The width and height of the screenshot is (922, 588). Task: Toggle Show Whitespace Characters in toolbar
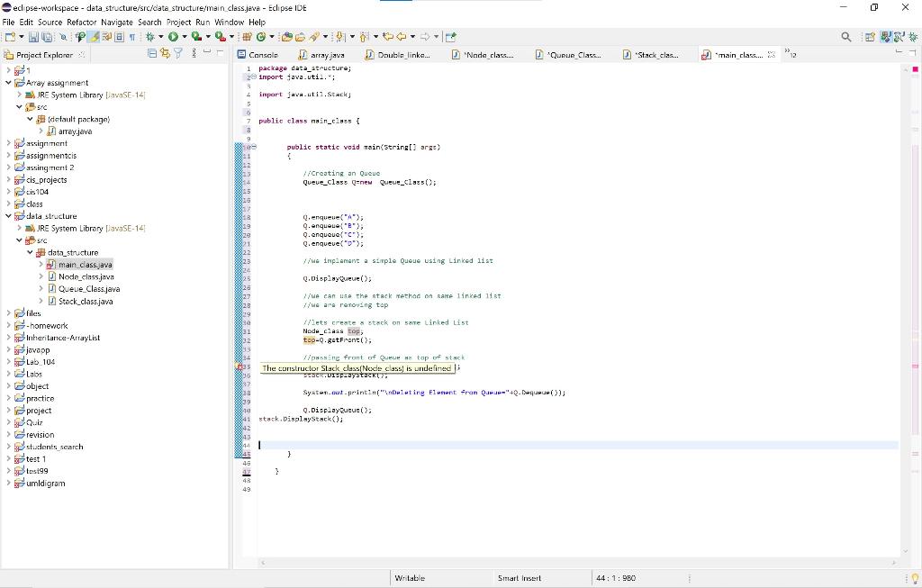(x=131, y=37)
